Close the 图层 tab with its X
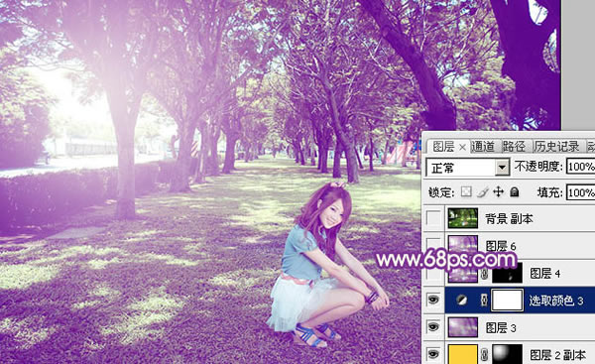The width and height of the screenshot is (595, 364). pos(462,147)
